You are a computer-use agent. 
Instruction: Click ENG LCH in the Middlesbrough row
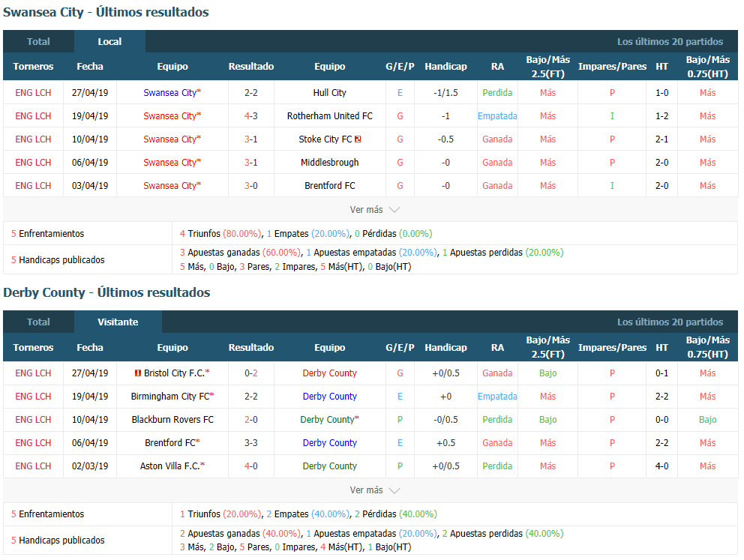point(33,163)
